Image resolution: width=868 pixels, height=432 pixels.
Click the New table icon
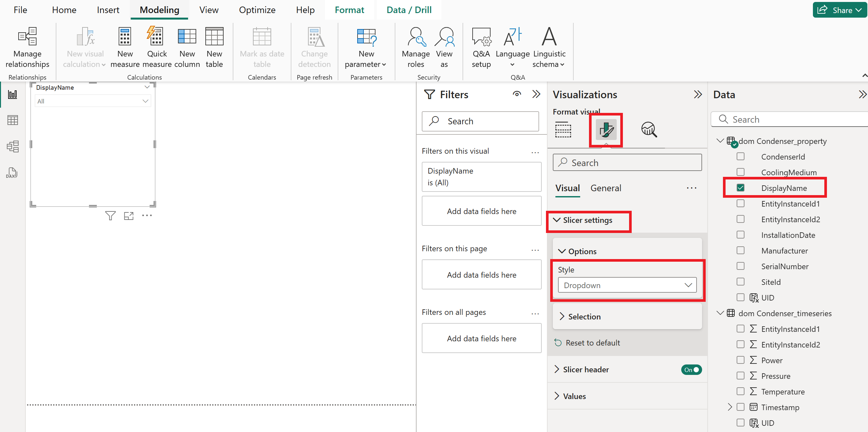[214, 36]
